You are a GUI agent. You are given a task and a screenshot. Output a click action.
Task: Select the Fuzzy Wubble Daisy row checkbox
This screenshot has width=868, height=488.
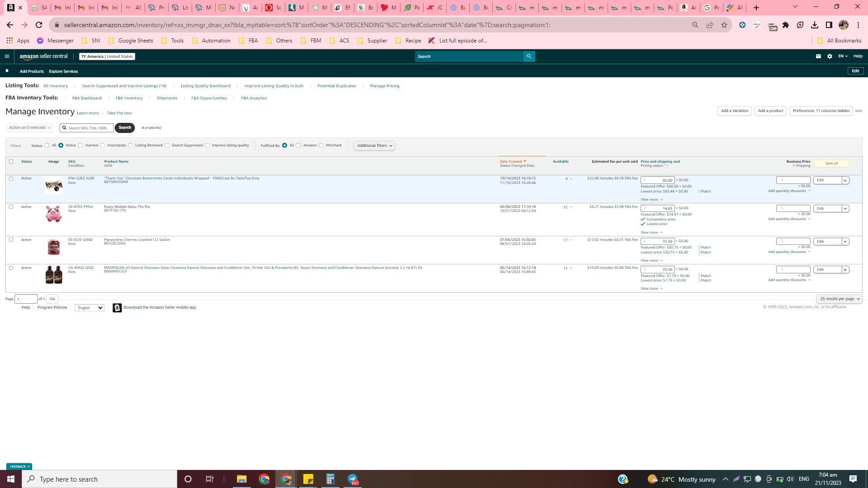pos(11,207)
